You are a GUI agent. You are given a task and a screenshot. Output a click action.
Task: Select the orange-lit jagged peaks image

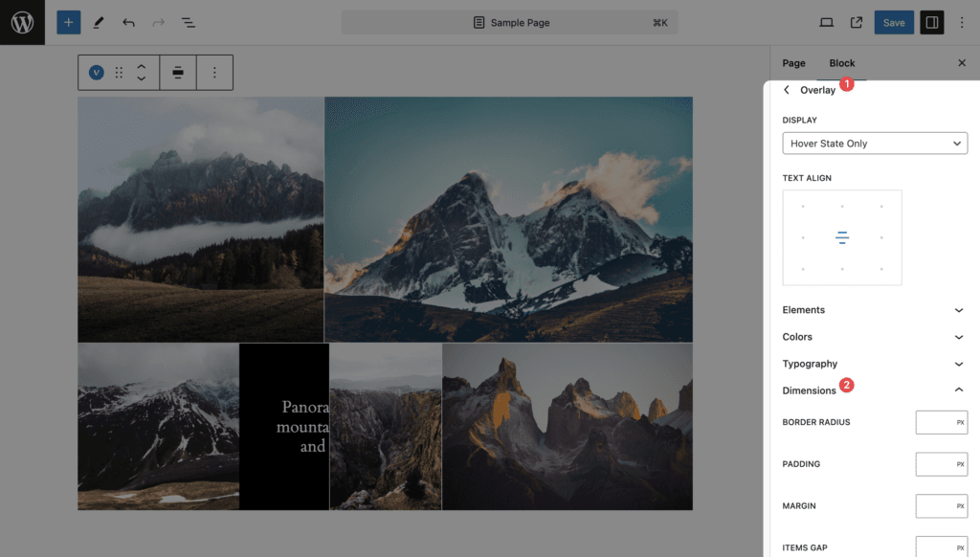point(568,427)
